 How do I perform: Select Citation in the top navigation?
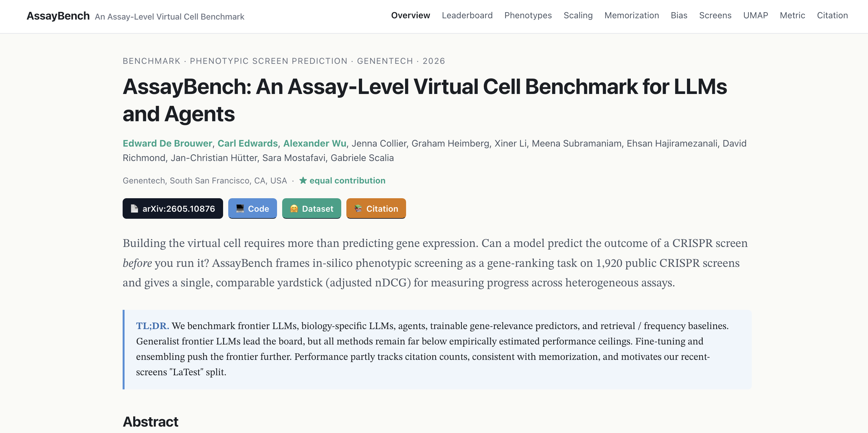tap(832, 15)
